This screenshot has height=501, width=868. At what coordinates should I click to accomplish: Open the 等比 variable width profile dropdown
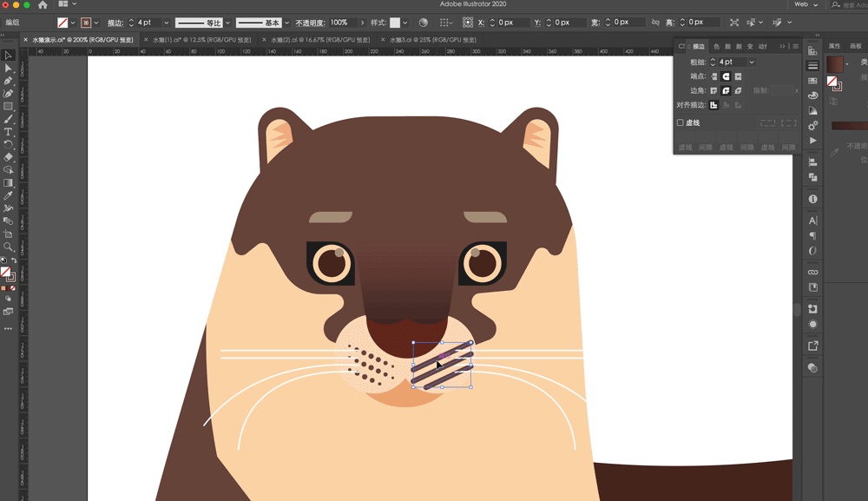point(227,23)
